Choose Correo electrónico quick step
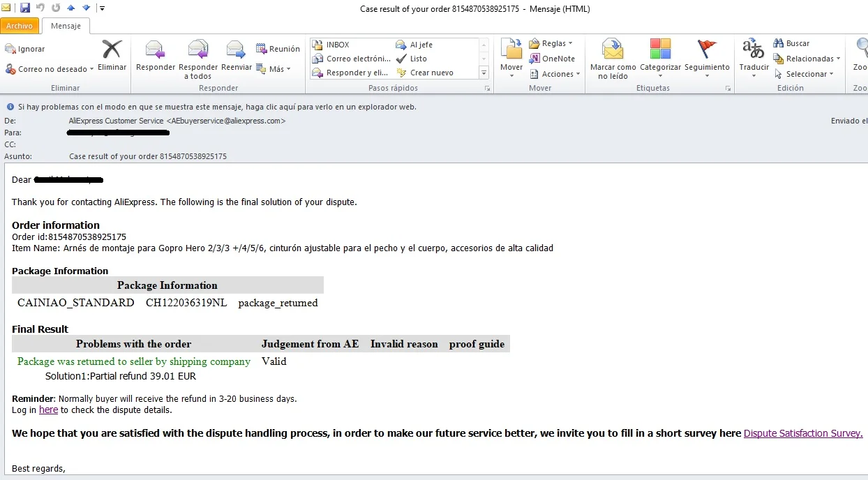The width and height of the screenshot is (868, 480). (351, 59)
